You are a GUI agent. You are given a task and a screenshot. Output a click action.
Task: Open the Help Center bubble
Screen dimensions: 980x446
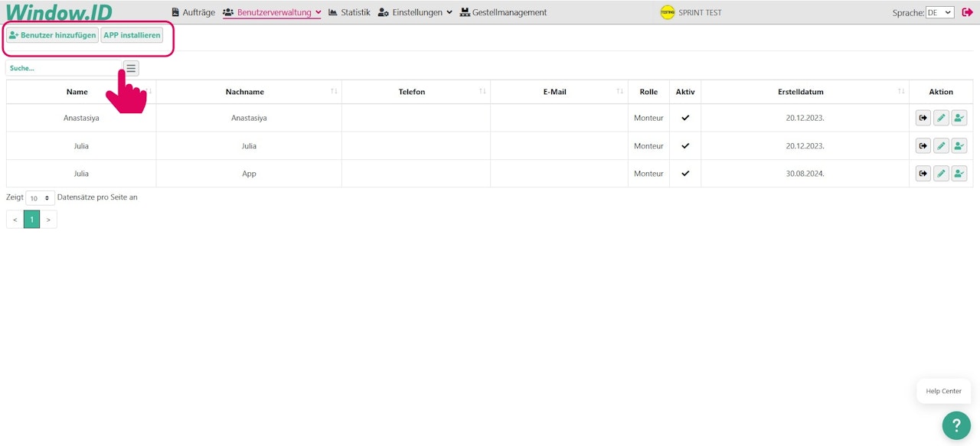[943, 391]
